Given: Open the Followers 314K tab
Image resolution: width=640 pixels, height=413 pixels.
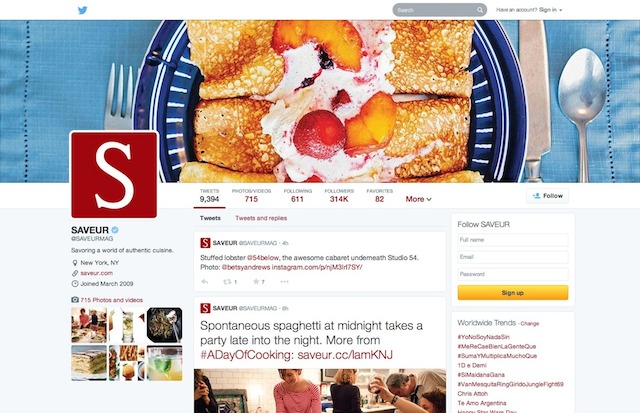Looking at the screenshot, I should pyautogui.click(x=339, y=196).
